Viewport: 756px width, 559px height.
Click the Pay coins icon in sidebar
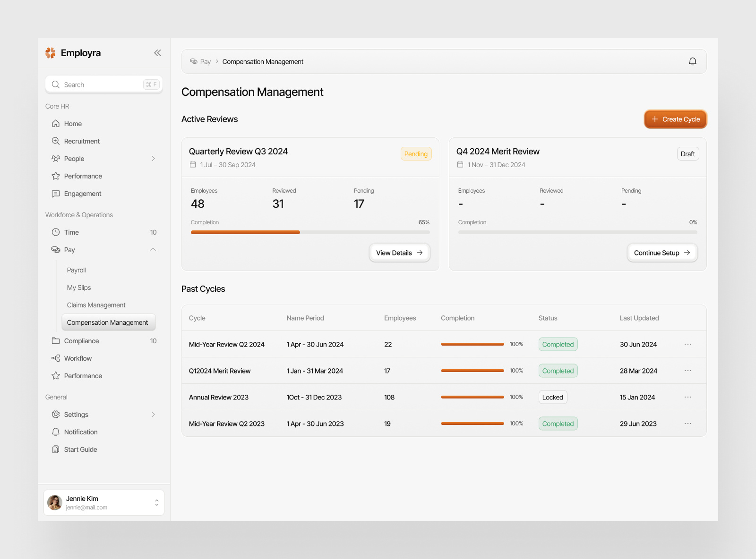56,250
